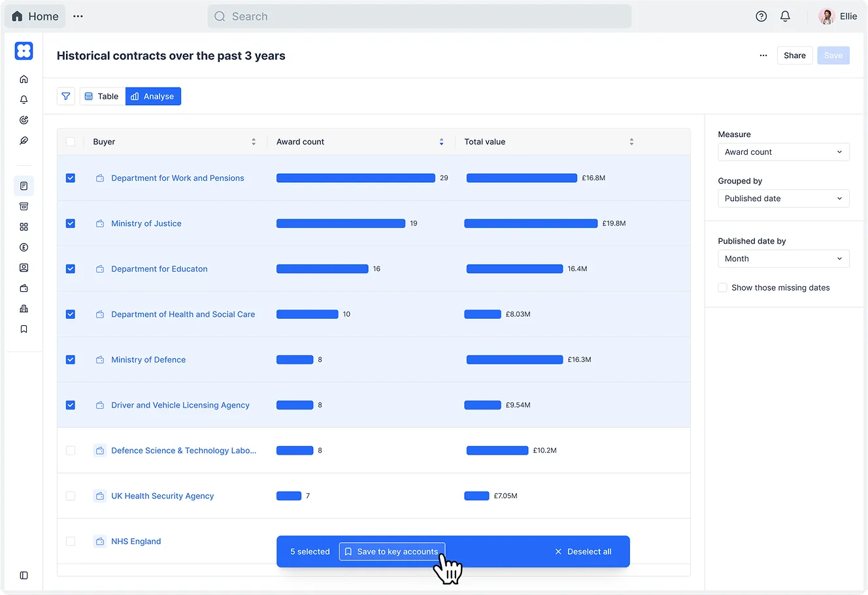This screenshot has height=595, width=868.
Task: Collapse the sidebar with the panel icon
Action: (24, 575)
